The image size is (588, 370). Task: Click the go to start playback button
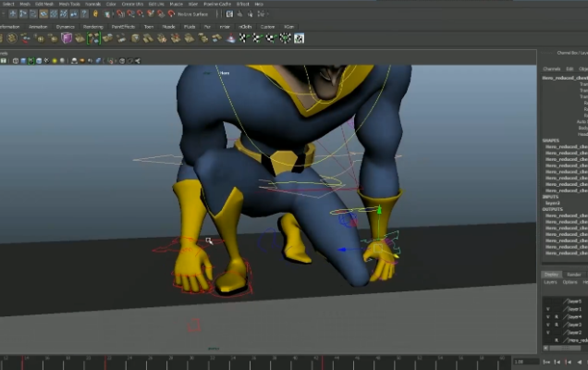pos(546,362)
